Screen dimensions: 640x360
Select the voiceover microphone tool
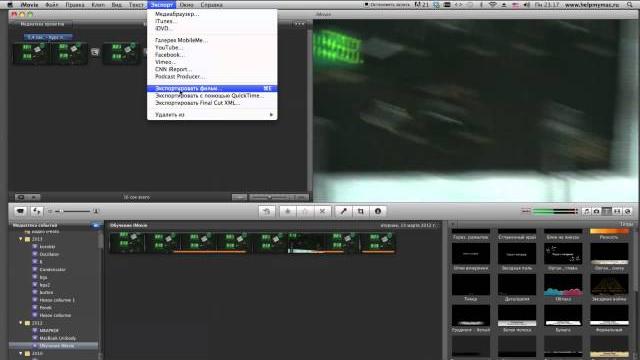coord(343,211)
